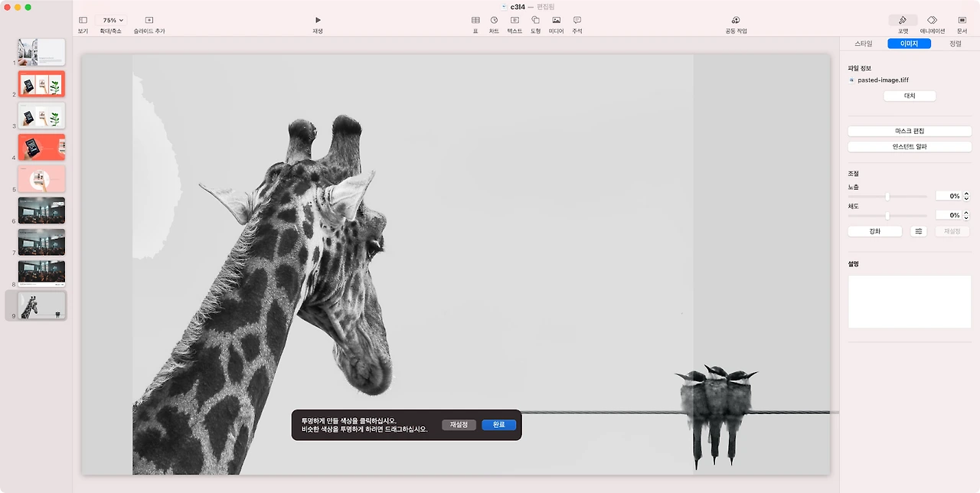Viewport: 980px width, 493px height.
Task: Click the 노출 percentage value field
Action: (x=948, y=196)
